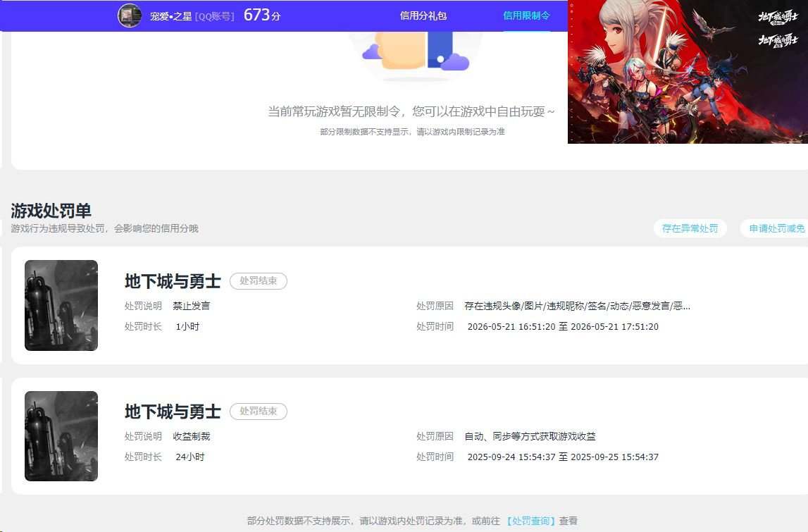Click the 24小时 duration value

[190, 457]
